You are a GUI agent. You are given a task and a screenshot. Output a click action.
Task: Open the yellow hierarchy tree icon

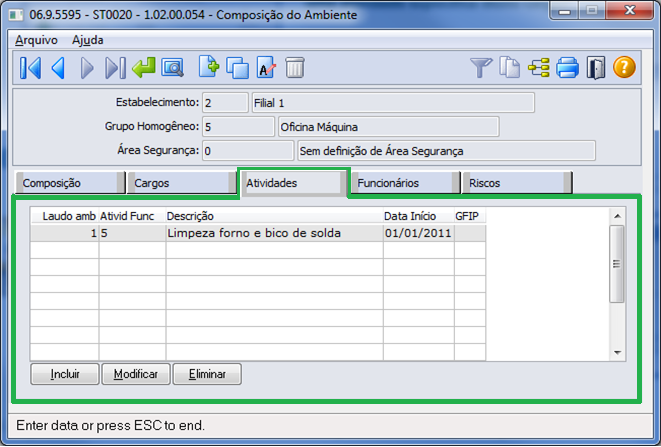(x=539, y=68)
